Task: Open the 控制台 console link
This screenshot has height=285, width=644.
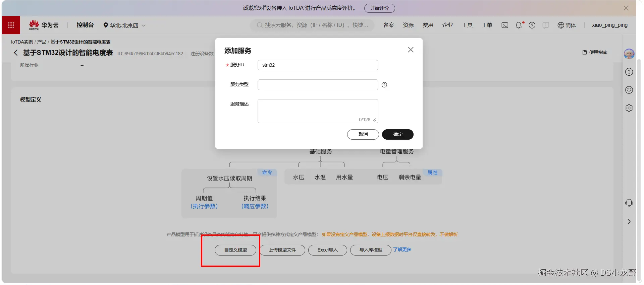Action: point(85,25)
